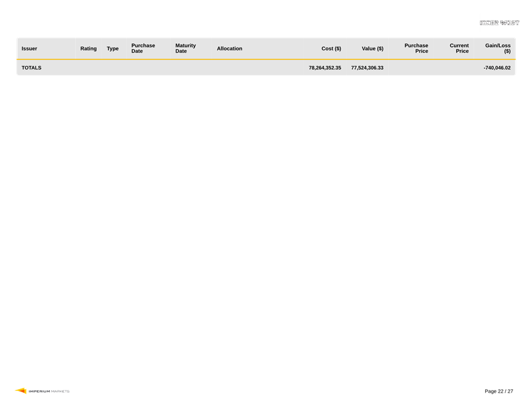Viewport: 532px width, 411px height.
Task: Click the report title text at top right
Action: coord(500,23)
